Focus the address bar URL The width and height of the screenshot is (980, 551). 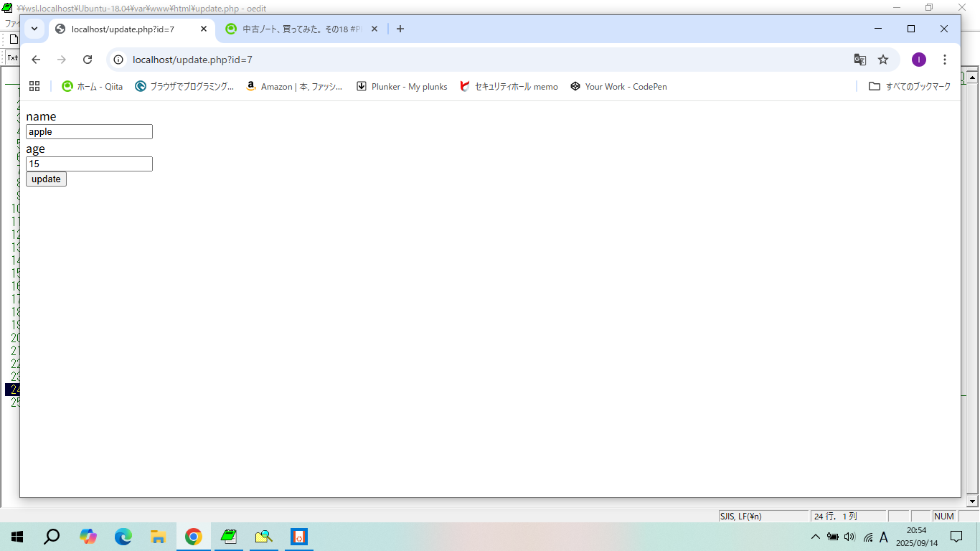[x=192, y=60]
